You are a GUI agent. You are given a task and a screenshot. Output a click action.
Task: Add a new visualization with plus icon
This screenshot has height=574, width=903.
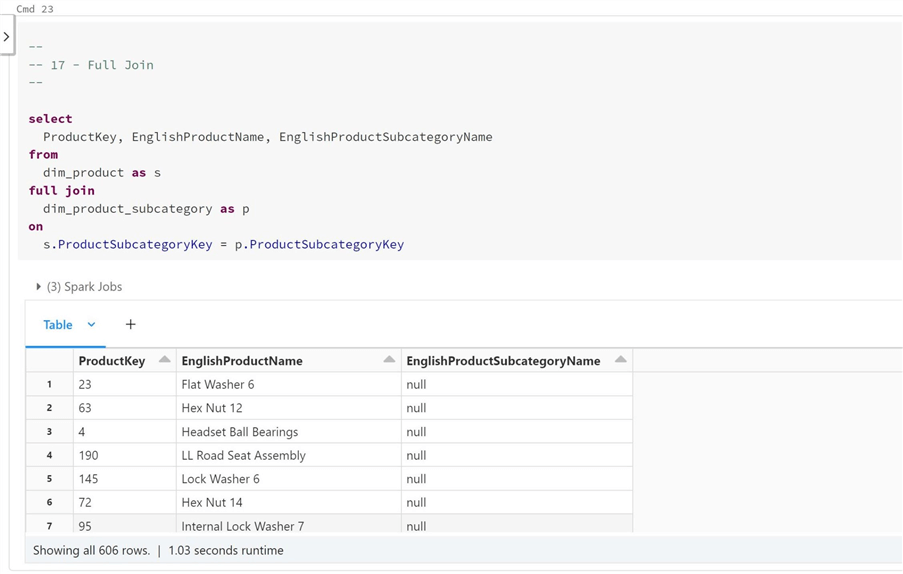pyautogui.click(x=131, y=325)
